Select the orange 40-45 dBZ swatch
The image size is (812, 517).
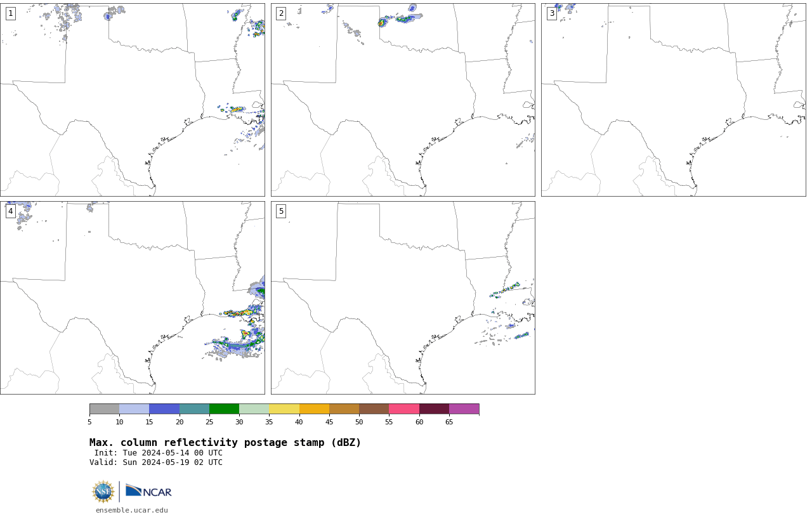[x=314, y=409]
